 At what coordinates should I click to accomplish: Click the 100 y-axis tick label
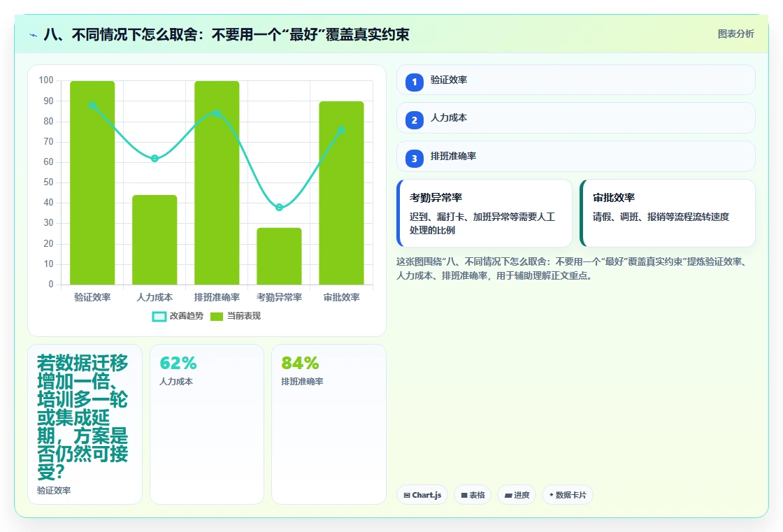[x=46, y=80]
